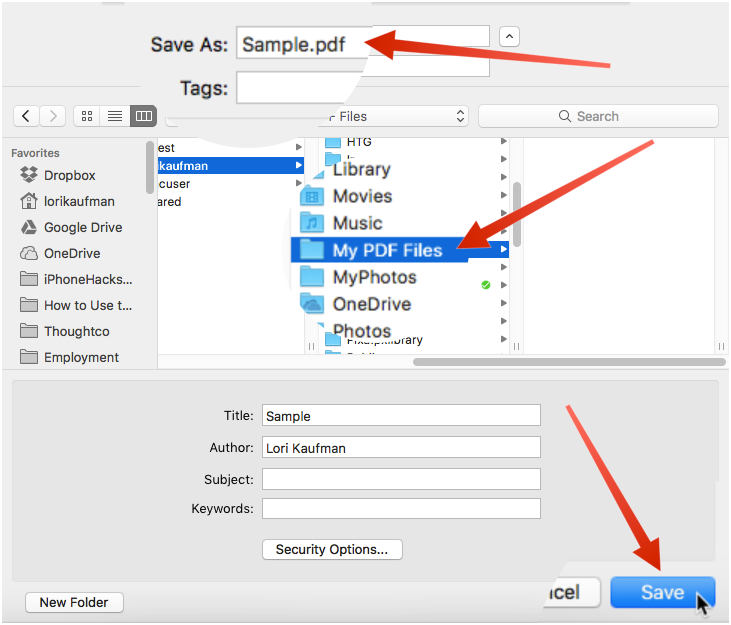Expand the My PDF Files folder arrow

point(503,249)
